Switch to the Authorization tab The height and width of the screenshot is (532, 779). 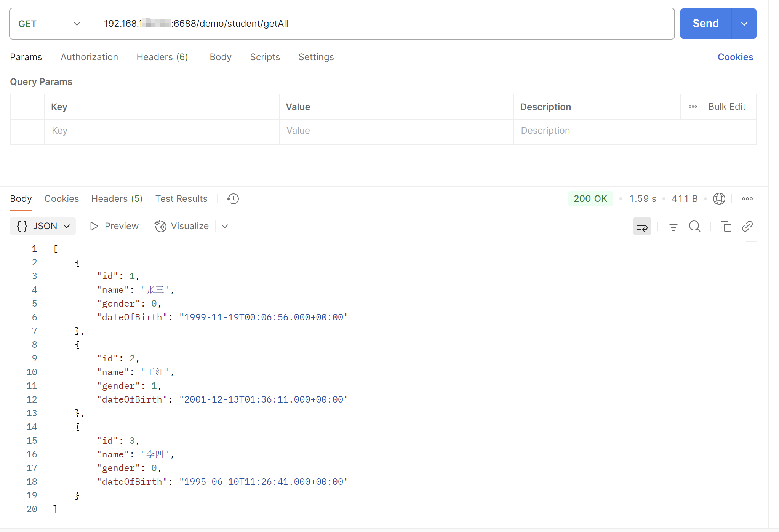pyautogui.click(x=89, y=57)
